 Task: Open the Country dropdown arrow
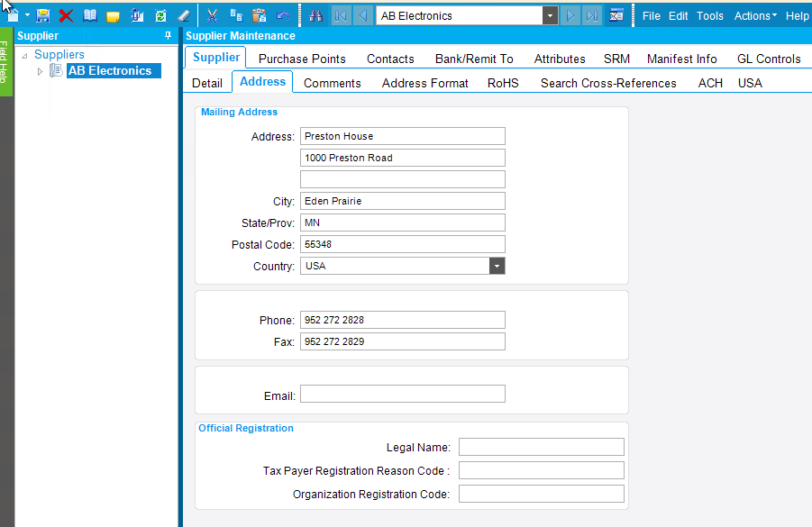(497, 266)
